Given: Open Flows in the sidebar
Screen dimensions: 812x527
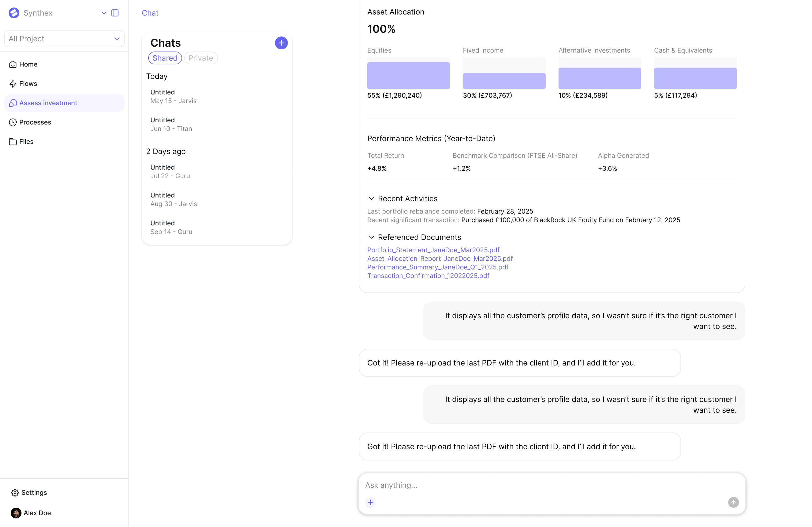Looking at the screenshot, I should (64, 83).
